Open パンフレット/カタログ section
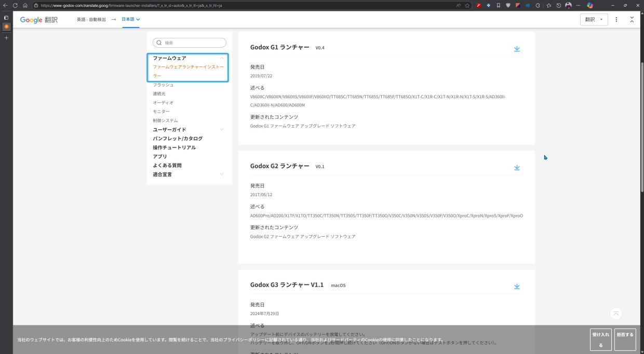Image resolution: width=644 pixels, height=354 pixels. [178, 139]
